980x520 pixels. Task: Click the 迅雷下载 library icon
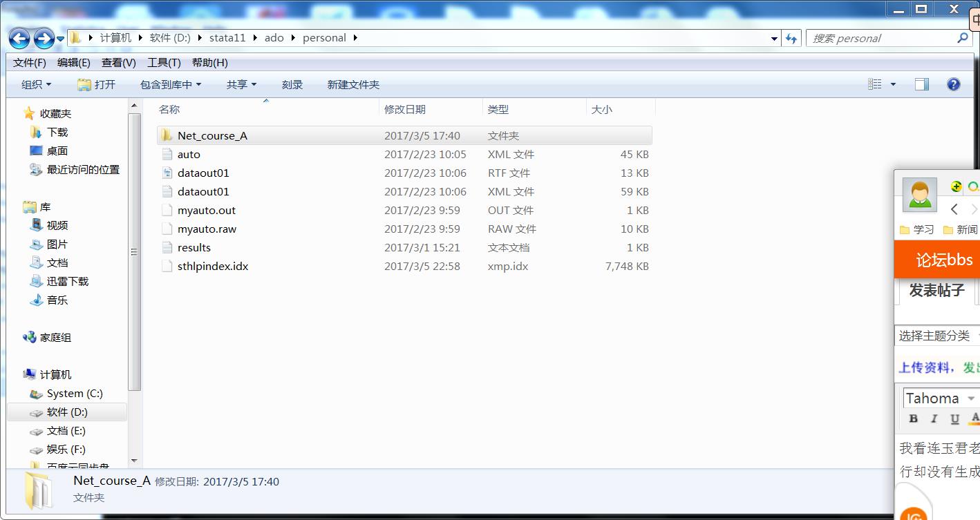(x=36, y=281)
